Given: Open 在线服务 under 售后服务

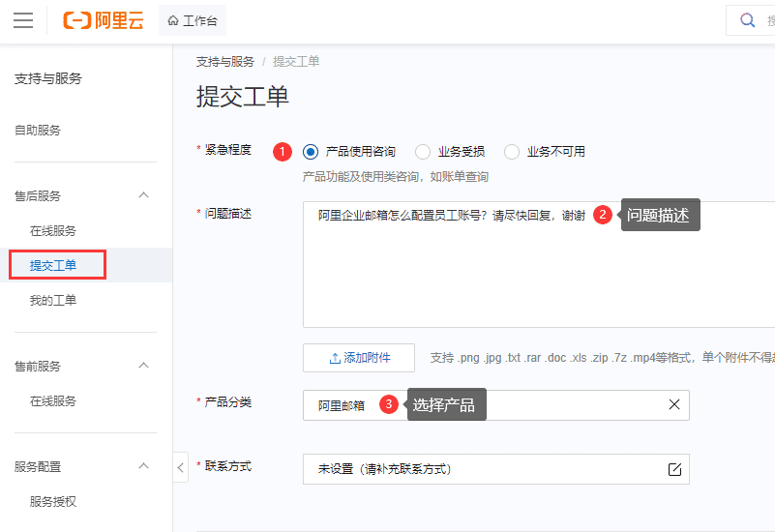Looking at the screenshot, I should [53, 230].
